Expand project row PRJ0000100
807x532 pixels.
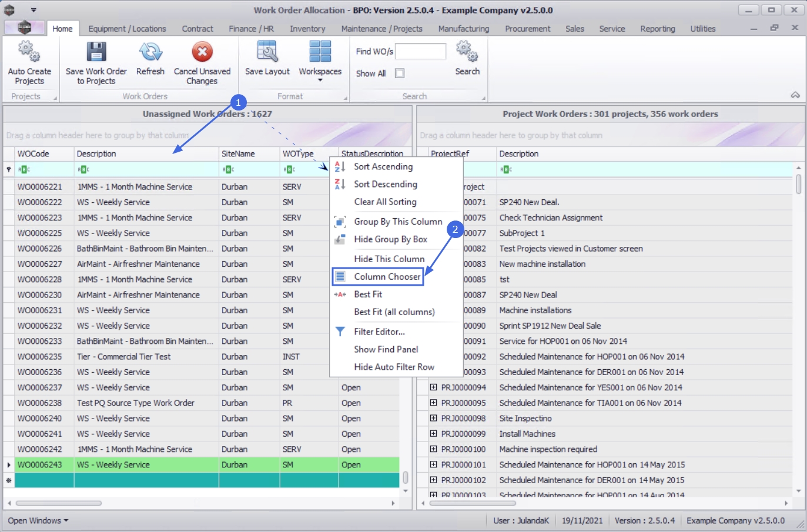433,449
